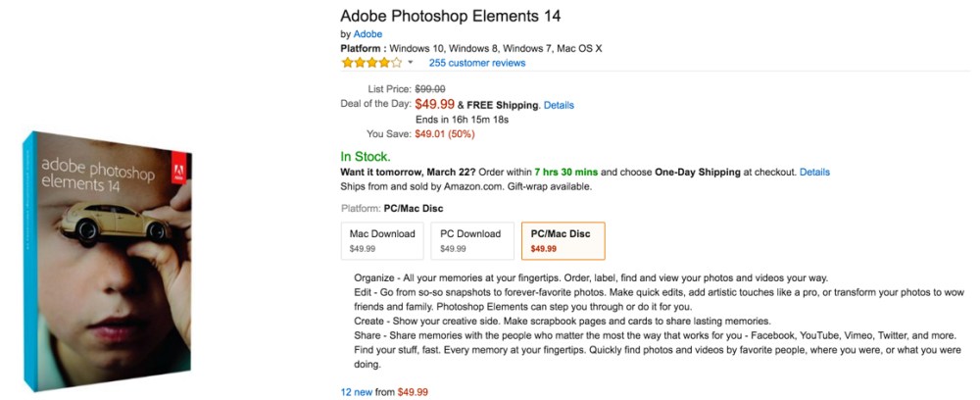Choose the PC Download platform option
This screenshot has width=980, height=400.
tap(470, 240)
